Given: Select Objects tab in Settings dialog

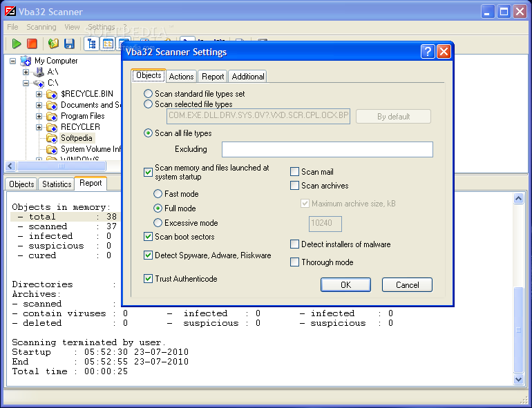Looking at the screenshot, I should pyautogui.click(x=149, y=75).
